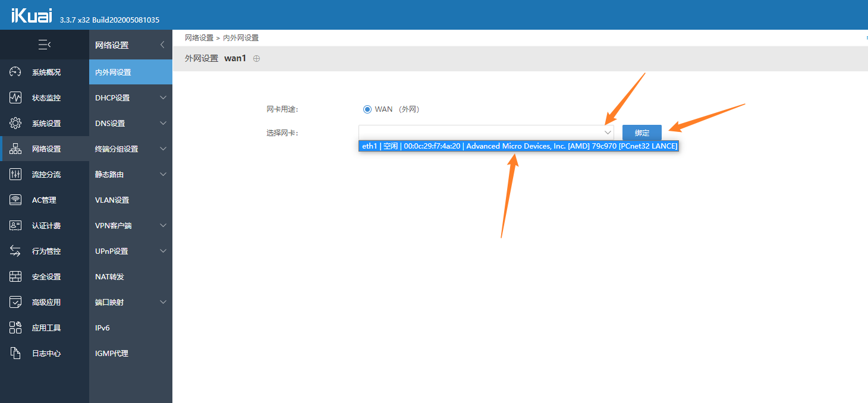Click the 应用工具 apps grid icon

click(x=15, y=328)
